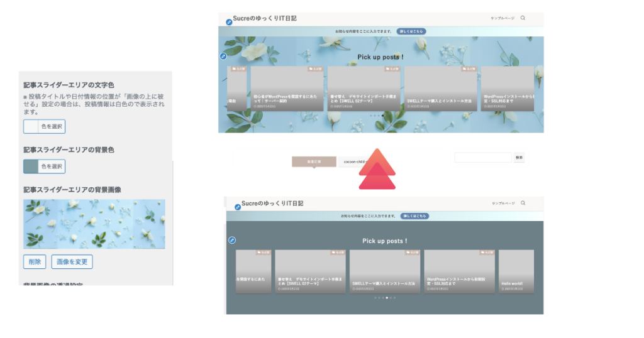Click blue pencil edit icon beside top site title
Viewport: 644px width, 338px height.
click(229, 23)
